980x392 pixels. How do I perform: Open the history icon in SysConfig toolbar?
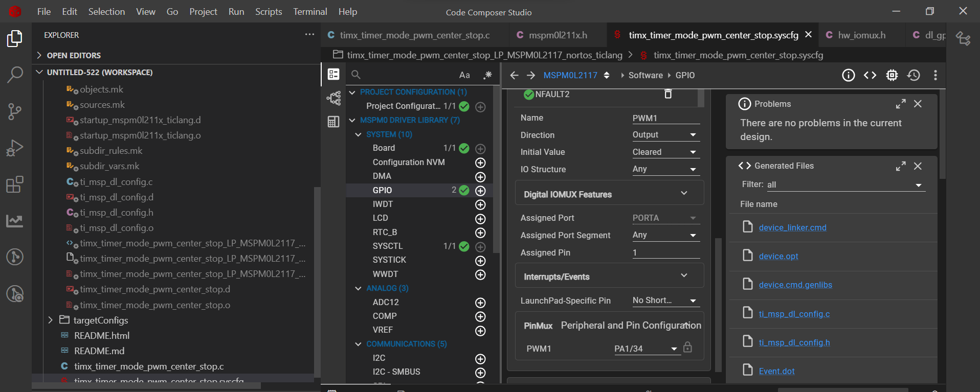tap(914, 76)
